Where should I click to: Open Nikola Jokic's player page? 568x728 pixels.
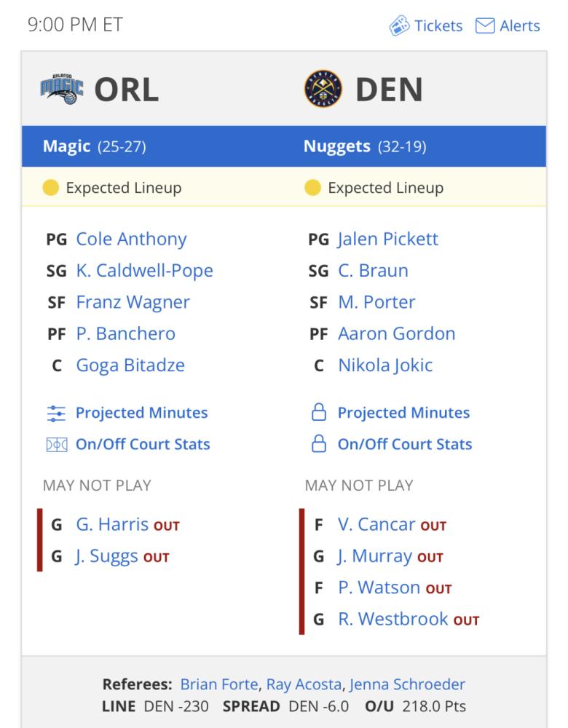tap(385, 365)
